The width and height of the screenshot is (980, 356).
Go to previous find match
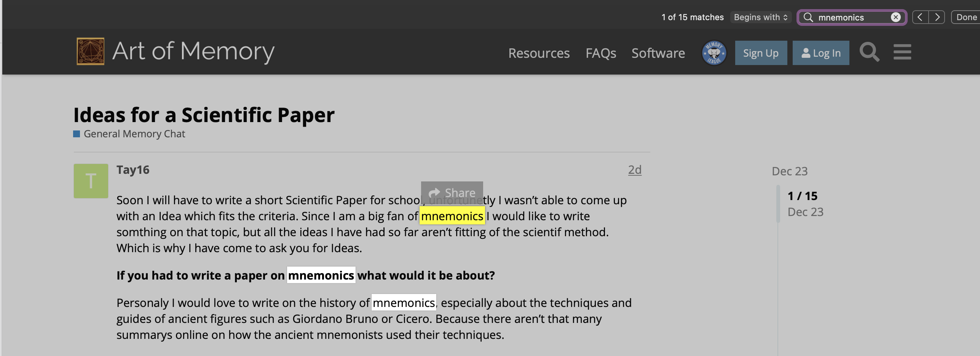tap(920, 17)
